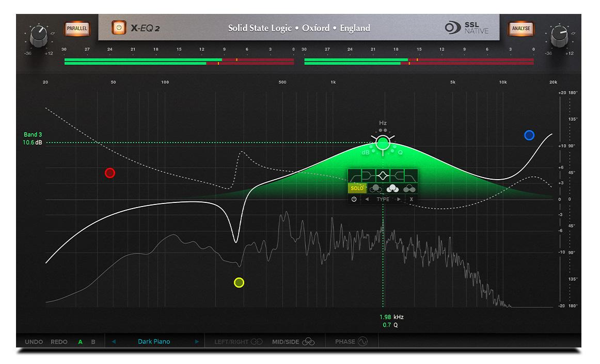Select the red EQ band node
This screenshot has height=364, width=600.
(110, 173)
